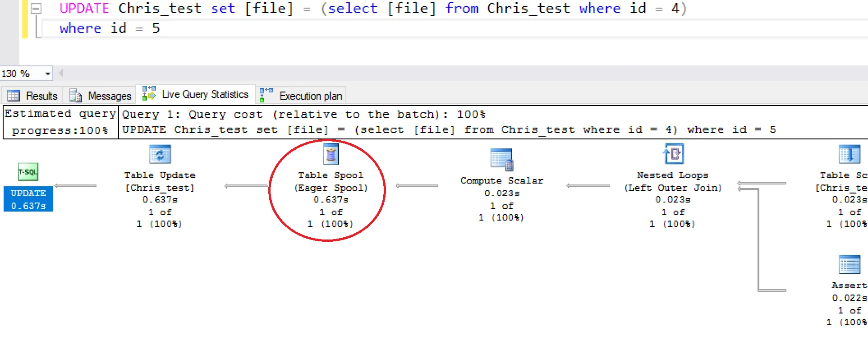Click the Results tab grid icon
868x341 pixels.
coord(14,96)
